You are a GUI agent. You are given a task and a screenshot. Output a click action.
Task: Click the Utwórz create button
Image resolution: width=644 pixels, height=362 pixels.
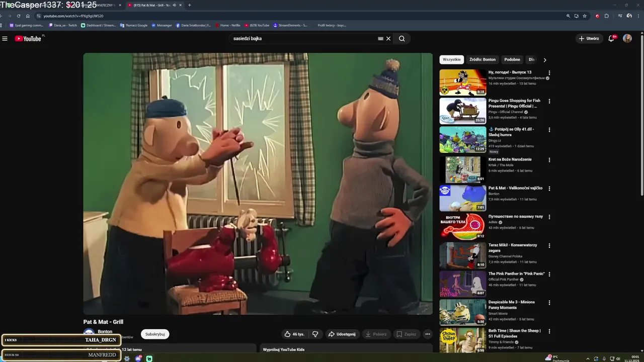[x=589, y=38]
